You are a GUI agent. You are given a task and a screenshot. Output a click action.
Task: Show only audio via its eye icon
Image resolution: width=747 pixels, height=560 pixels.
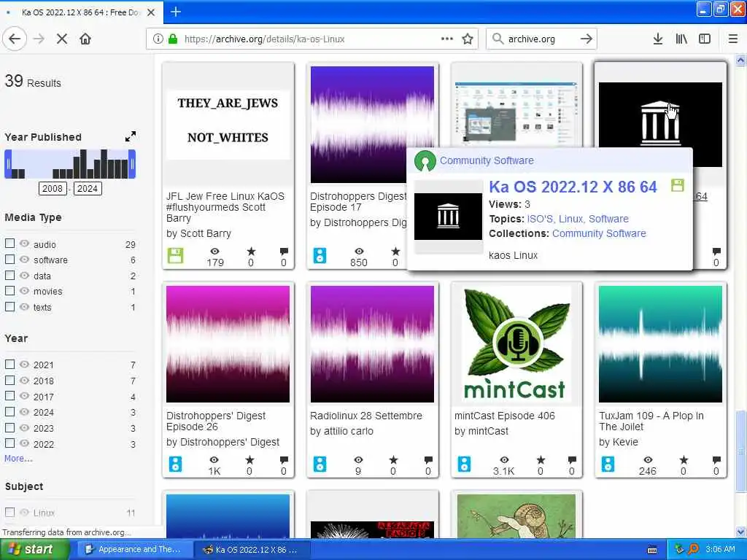coord(24,244)
